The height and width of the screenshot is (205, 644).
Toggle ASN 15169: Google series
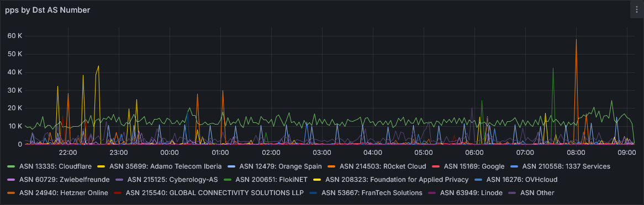point(474,166)
